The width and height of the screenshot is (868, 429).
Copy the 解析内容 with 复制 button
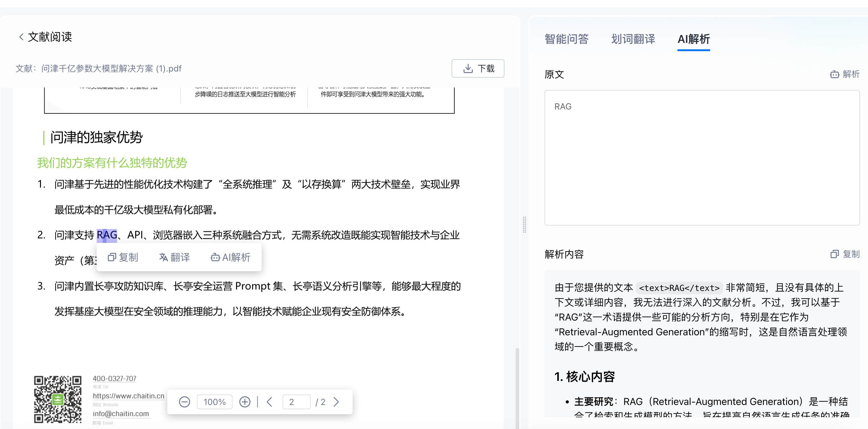click(845, 254)
